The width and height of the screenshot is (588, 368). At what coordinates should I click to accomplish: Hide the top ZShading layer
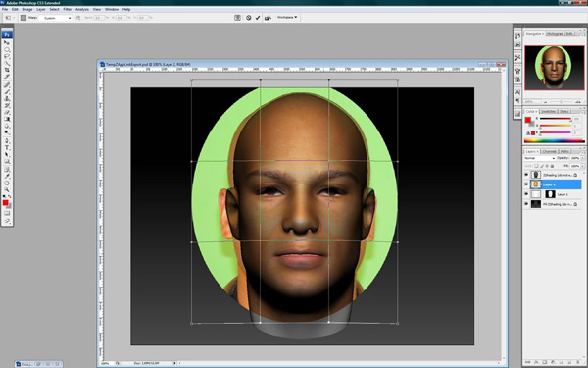(526, 175)
